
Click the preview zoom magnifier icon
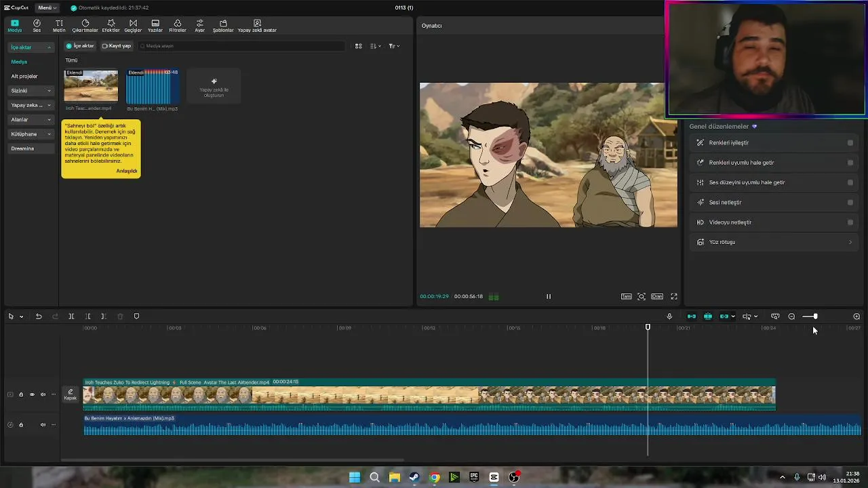point(641,296)
